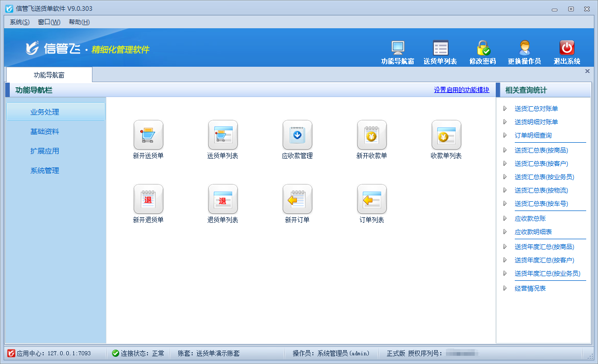
Task: Open the 收款单列表 icon
Action: [446, 135]
